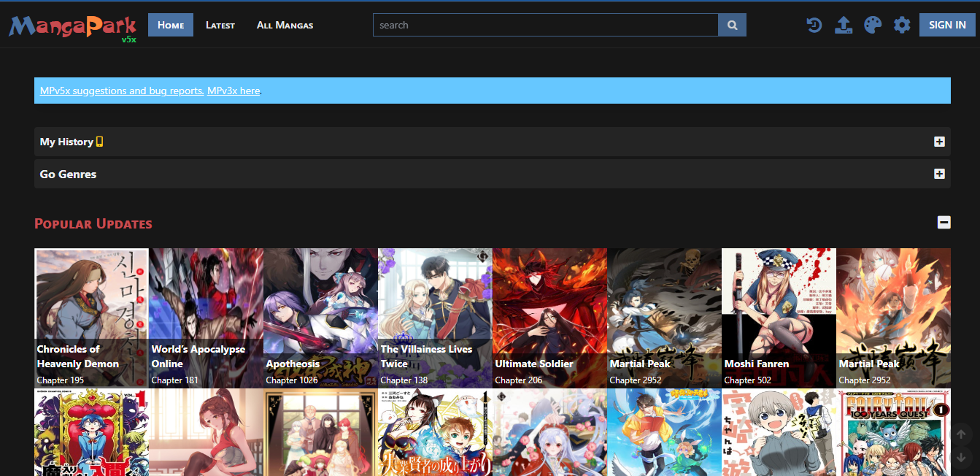Open the Moshi Fanren title

[x=757, y=364]
